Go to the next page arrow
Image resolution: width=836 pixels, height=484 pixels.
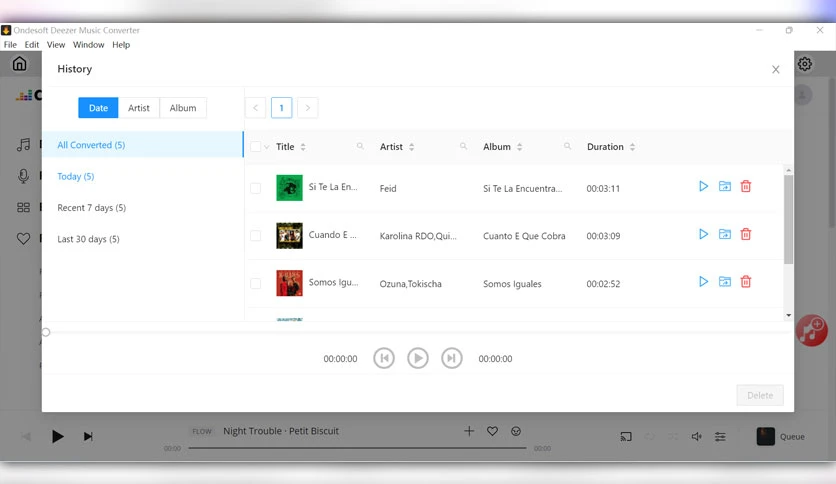(308, 108)
